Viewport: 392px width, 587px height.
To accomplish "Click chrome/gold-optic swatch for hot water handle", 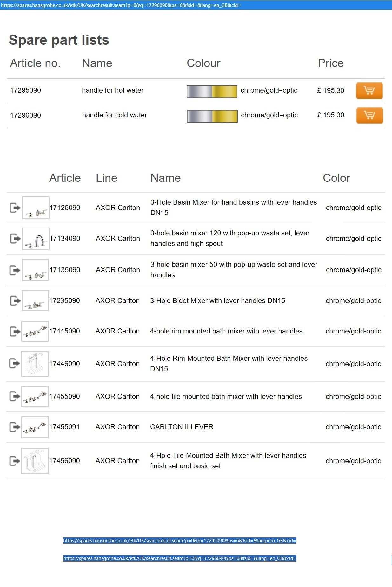I will (x=212, y=91).
